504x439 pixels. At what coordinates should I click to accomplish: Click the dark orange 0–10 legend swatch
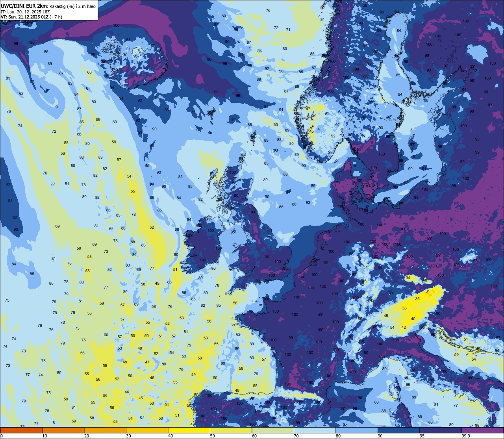[21, 430]
